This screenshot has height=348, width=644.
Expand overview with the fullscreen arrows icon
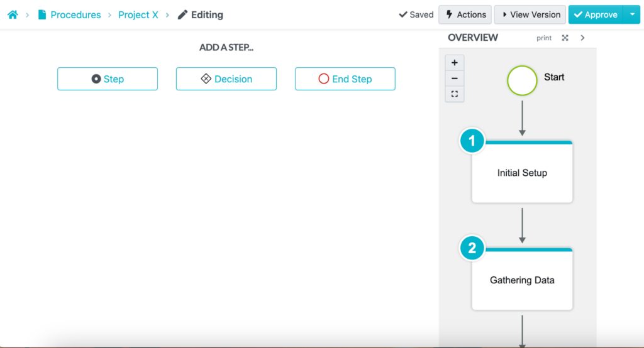pos(565,38)
